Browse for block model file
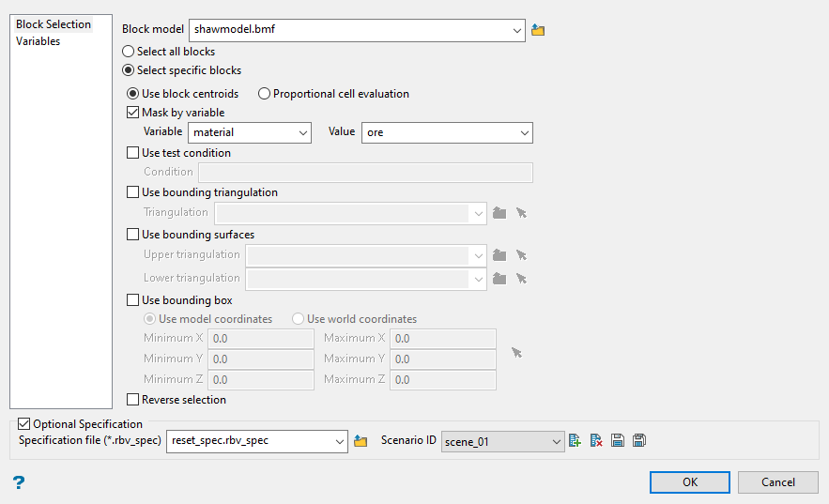 (x=538, y=30)
